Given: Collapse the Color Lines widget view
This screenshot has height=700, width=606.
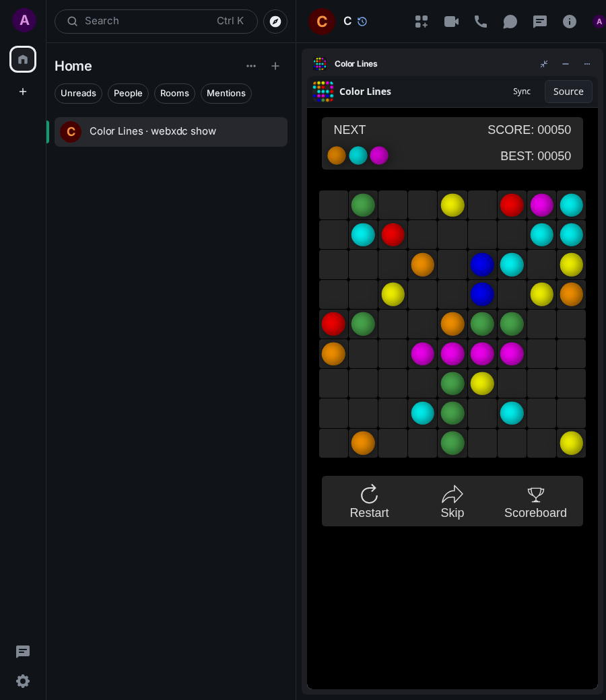Looking at the screenshot, I should pos(544,64).
